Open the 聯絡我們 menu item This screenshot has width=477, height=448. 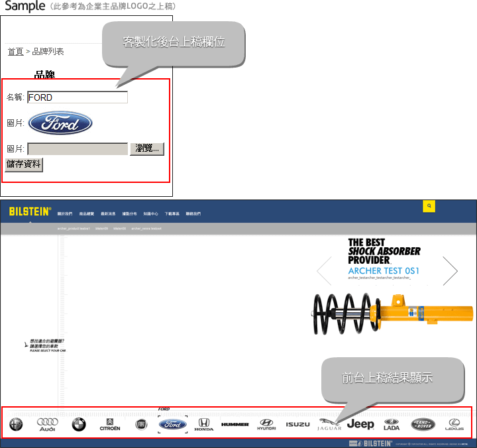(x=193, y=214)
